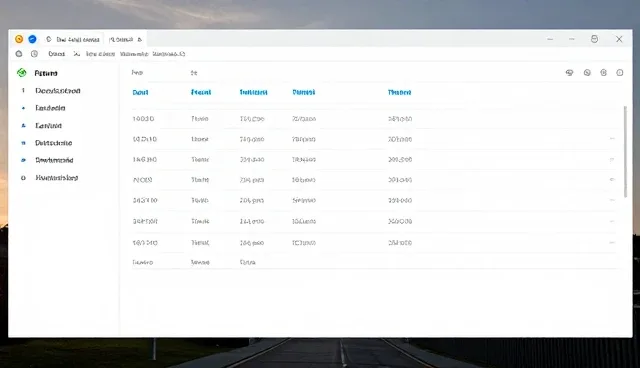Click the rightmost of four icons right of table
Screen dimensions: 640x368
coord(620,73)
